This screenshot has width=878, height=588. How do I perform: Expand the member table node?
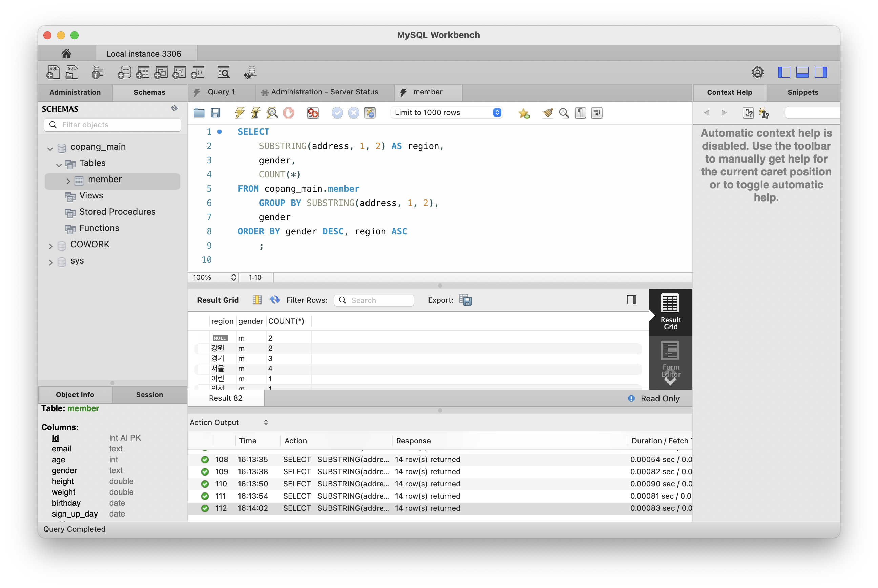(x=68, y=181)
